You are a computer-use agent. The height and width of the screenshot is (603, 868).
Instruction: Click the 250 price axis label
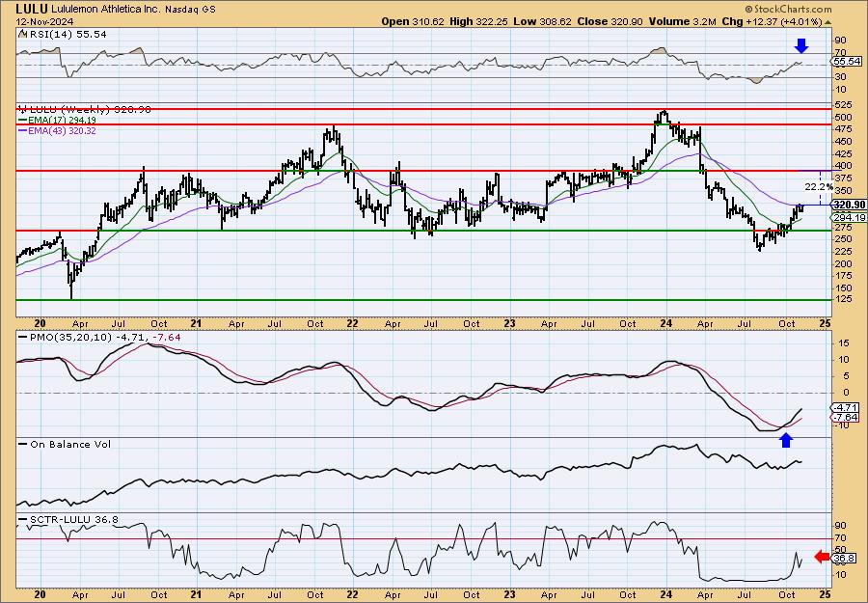[843, 239]
